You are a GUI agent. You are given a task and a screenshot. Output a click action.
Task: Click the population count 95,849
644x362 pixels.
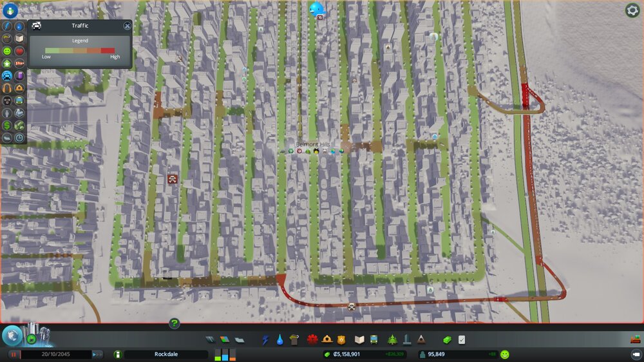point(436,354)
